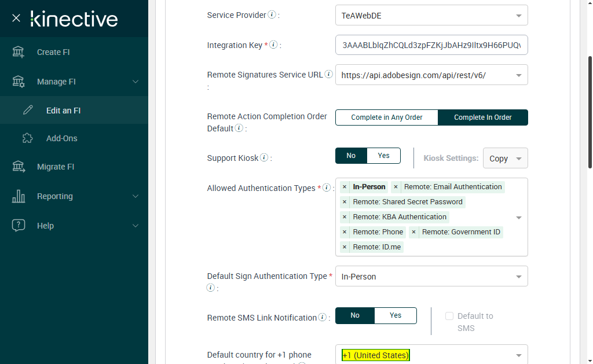The width and height of the screenshot is (593, 364).
Task: Select Edit an FI menu item
Action: pyautogui.click(x=63, y=111)
